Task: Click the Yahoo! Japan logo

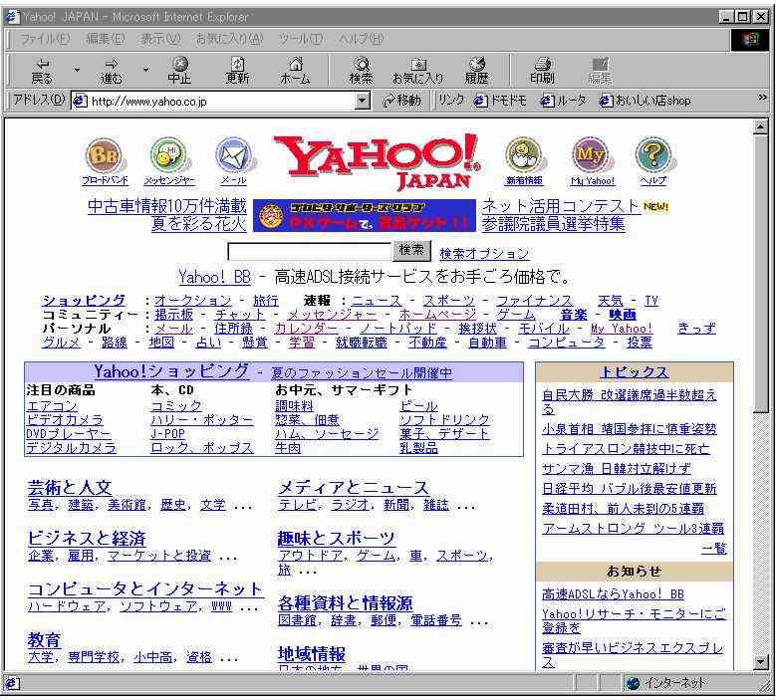Action: pyautogui.click(x=377, y=161)
